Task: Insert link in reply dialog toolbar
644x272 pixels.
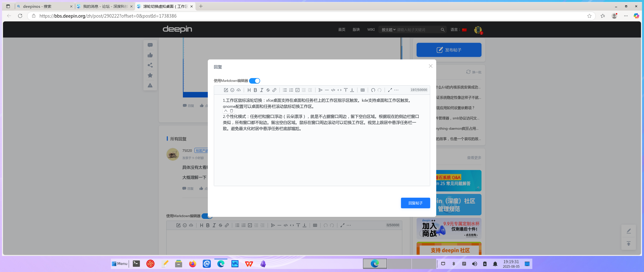Action: point(274,90)
